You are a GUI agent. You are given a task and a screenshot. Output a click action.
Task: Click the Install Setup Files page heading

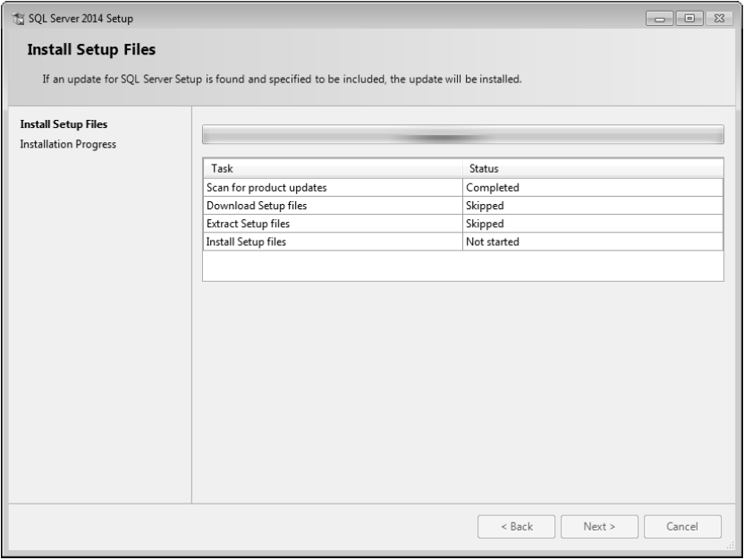91,50
